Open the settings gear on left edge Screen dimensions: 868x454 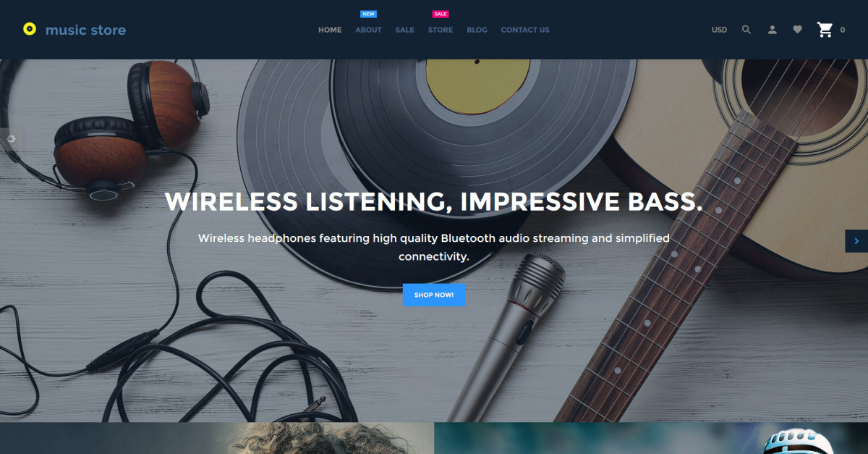tap(10, 138)
